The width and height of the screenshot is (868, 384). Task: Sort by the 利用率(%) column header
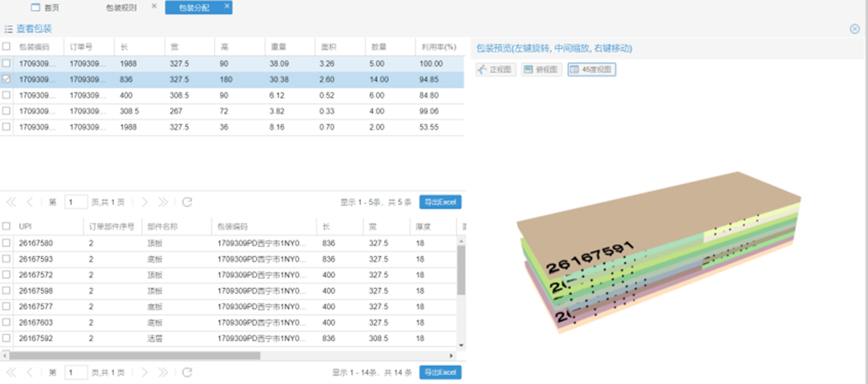point(438,46)
